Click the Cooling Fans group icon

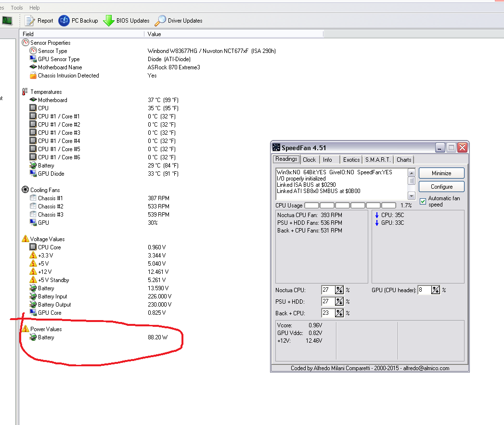(x=25, y=190)
